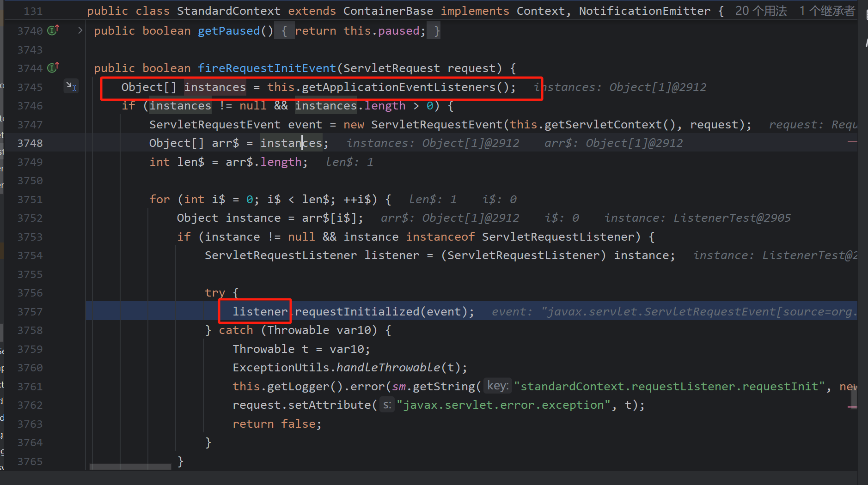Click the "key:" parameter hint on line 3761
Image resolution: width=868 pixels, height=485 pixels.
[x=497, y=386]
